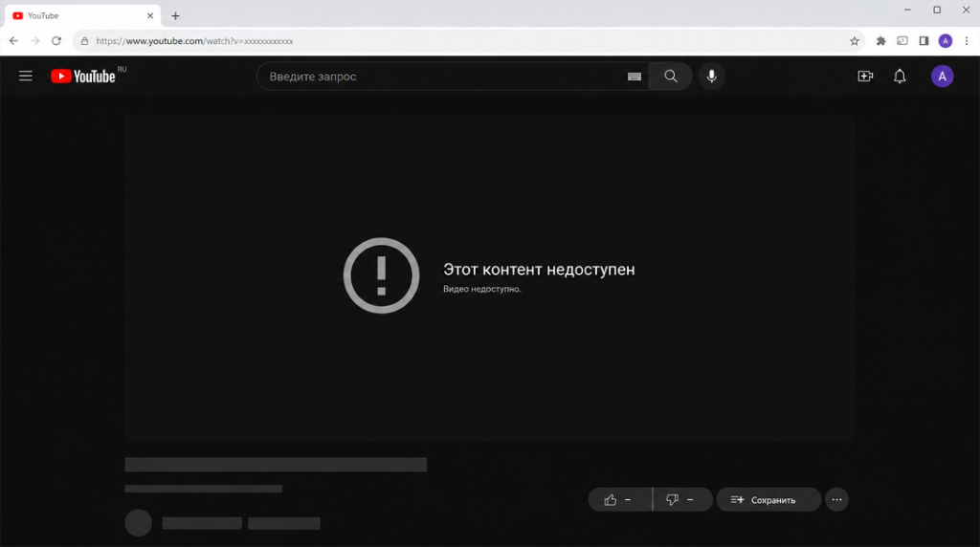Open browser extensions puzzle icon

coord(880,41)
